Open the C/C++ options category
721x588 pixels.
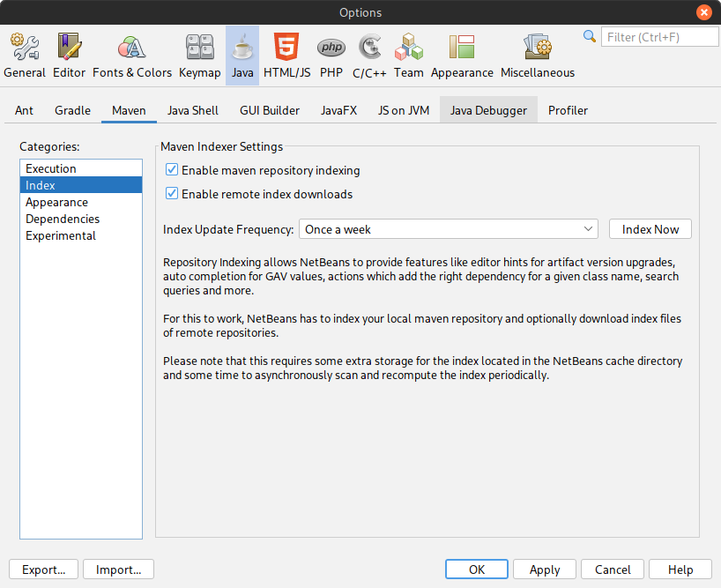(369, 56)
